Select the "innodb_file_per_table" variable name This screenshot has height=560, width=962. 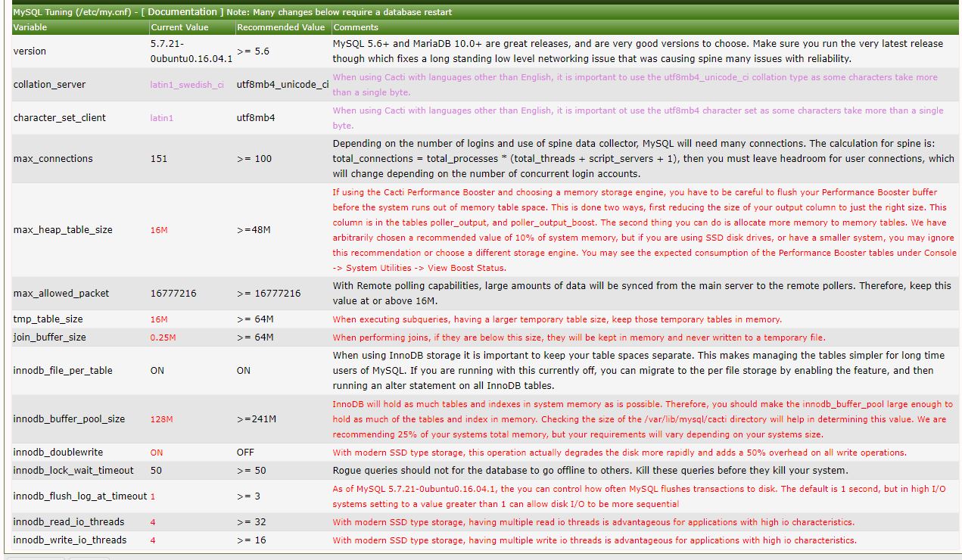pos(63,371)
